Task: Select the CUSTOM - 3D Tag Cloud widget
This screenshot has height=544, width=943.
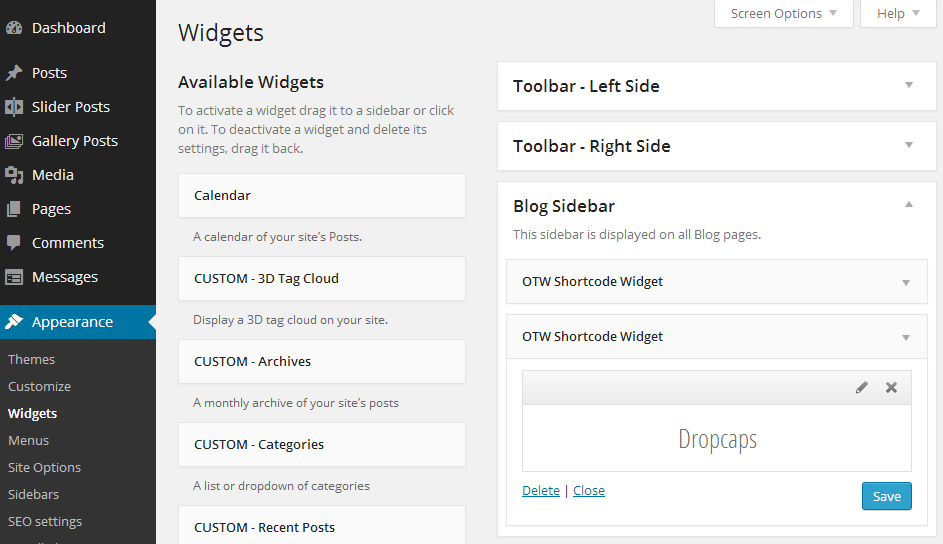Action: tap(322, 278)
